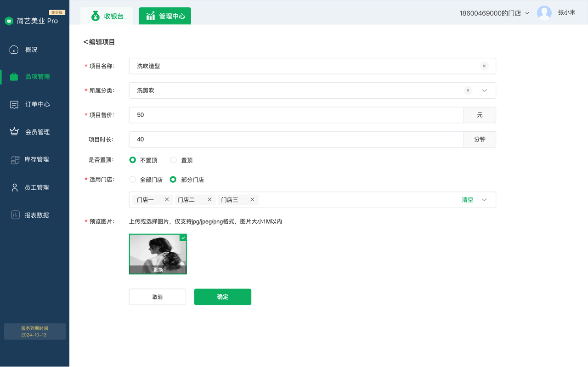Click 清空 to clear selected stores
Viewport: 588px width, 367px height.
click(x=467, y=200)
